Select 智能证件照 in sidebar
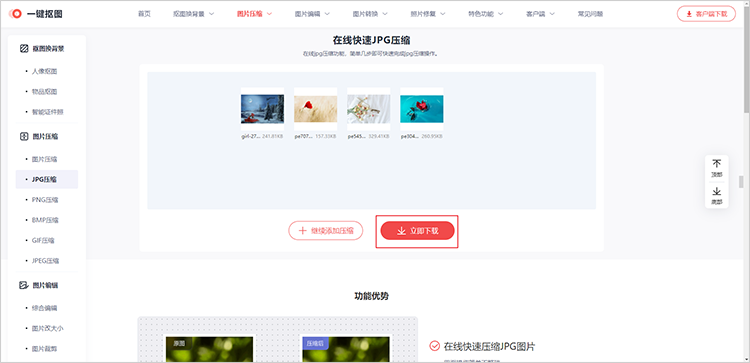 tap(47, 112)
